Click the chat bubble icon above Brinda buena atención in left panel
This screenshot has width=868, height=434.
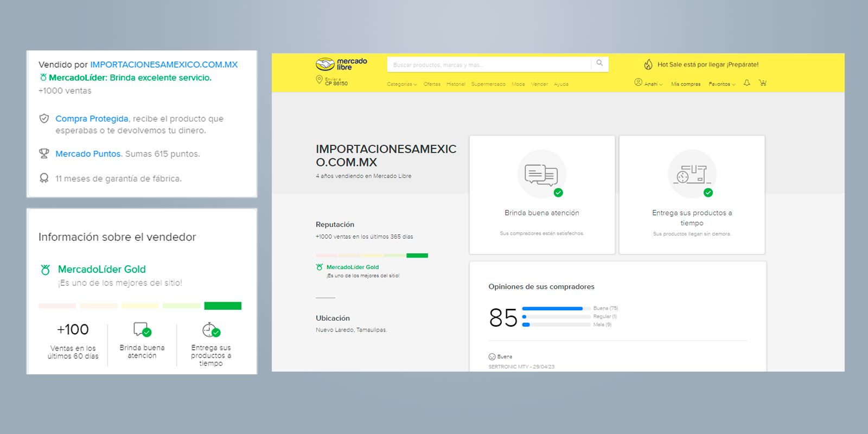(142, 329)
